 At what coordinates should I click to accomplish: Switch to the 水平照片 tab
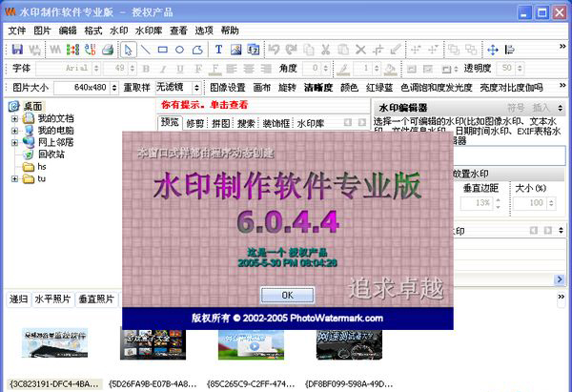coord(52,299)
